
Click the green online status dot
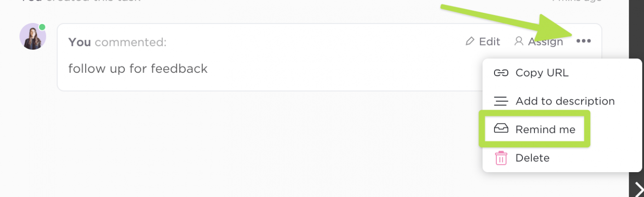tap(42, 27)
